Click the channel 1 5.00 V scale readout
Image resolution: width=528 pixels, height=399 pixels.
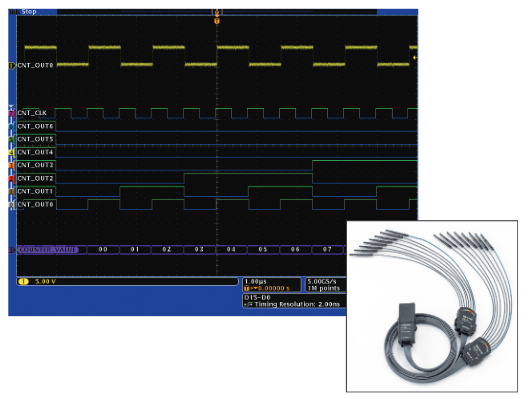click(45, 281)
